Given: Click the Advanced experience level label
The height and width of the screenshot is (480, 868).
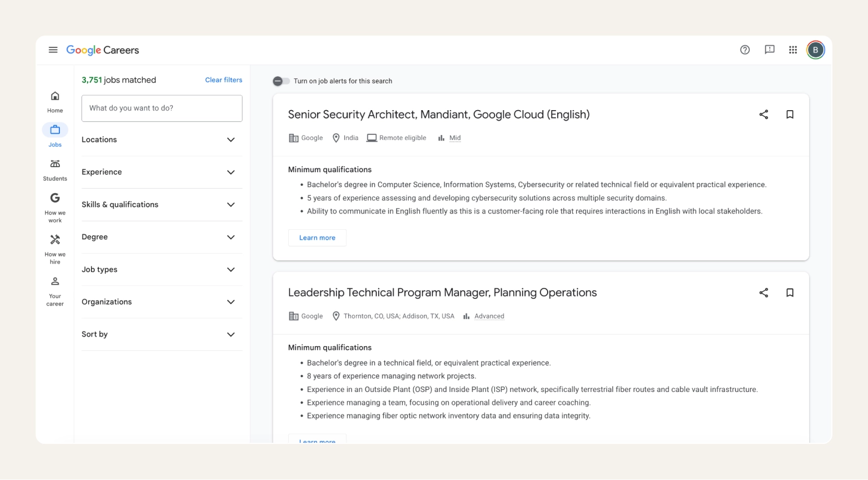Looking at the screenshot, I should [x=489, y=316].
